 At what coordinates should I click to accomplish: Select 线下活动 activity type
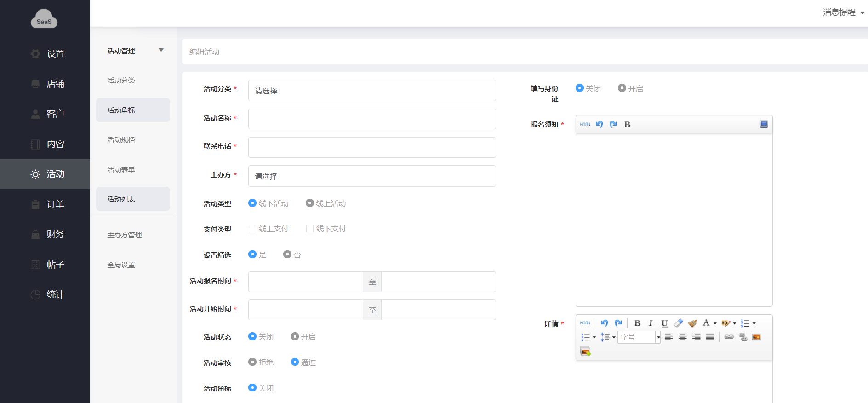[252, 203]
